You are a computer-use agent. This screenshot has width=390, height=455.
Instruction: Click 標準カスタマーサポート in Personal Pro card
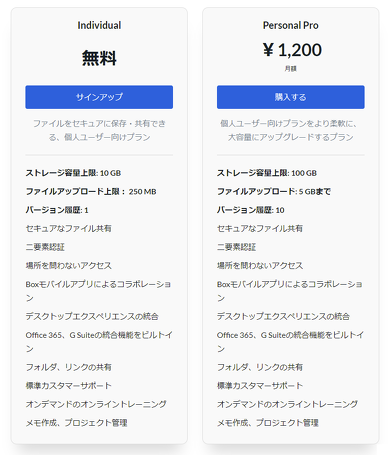click(260, 386)
